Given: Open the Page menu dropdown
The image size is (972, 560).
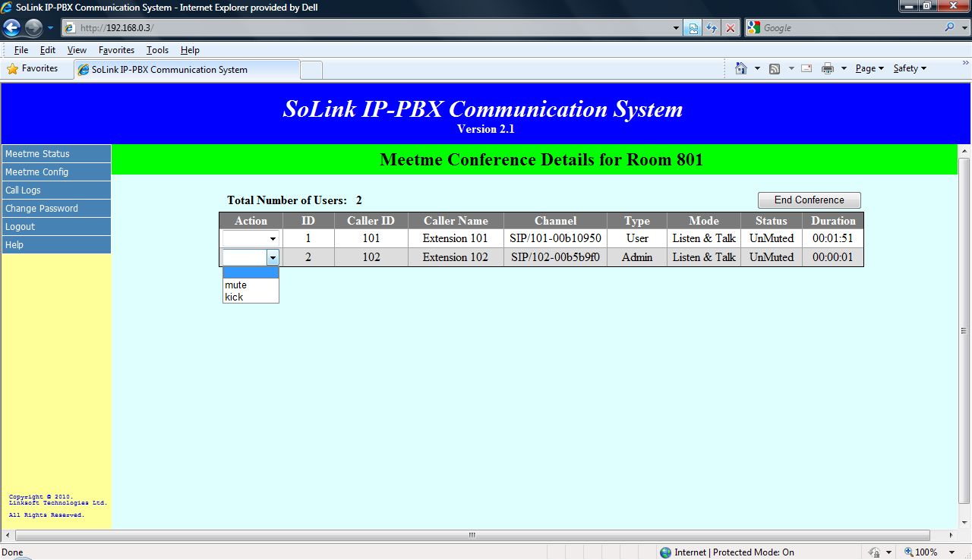Looking at the screenshot, I should (869, 68).
